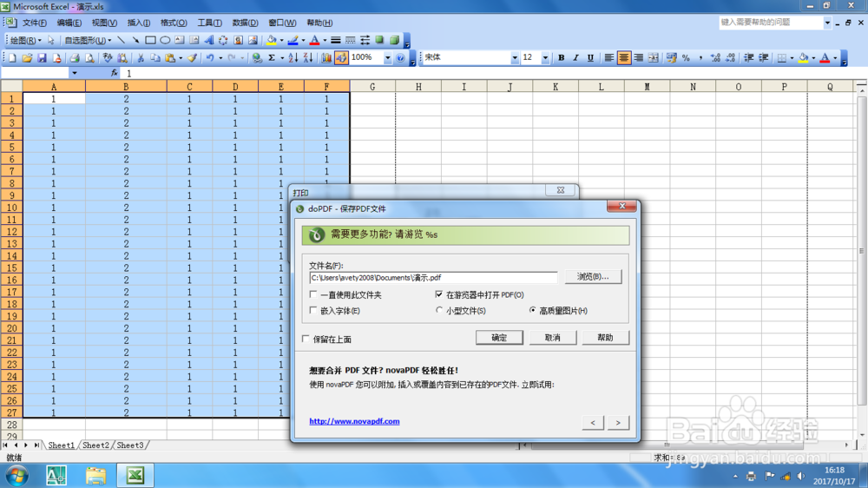Image resolution: width=868 pixels, height=488 pixels.
Task: Select the Arrow drawing tool
Action: pyautogui.click(x=135, y=41)
